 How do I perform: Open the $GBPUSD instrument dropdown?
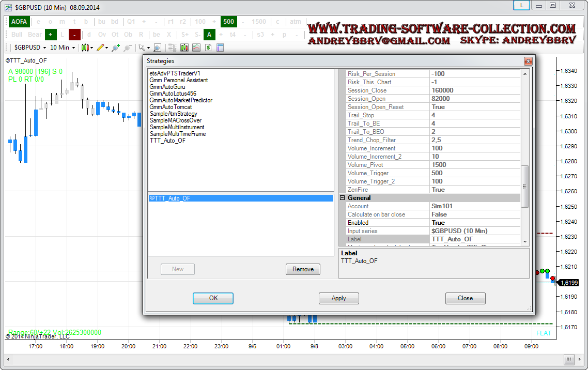[30, 48]
